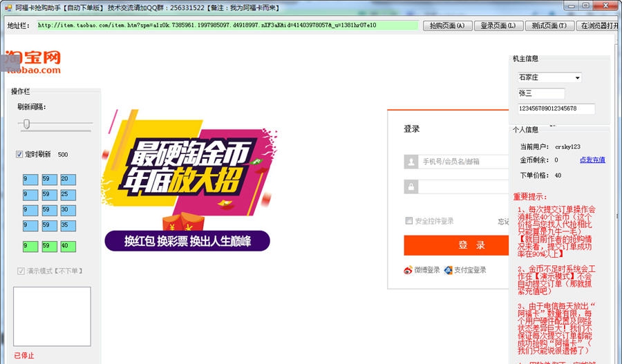Minimize the 阿福卡抢购助手 window
Screen dimensions: 622x364
[572, 6]
